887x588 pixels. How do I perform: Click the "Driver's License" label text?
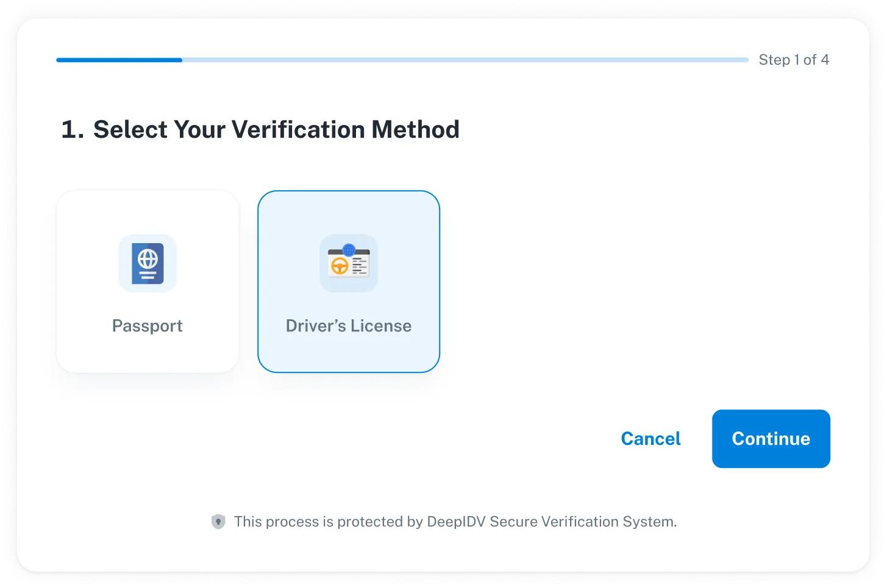349,326
